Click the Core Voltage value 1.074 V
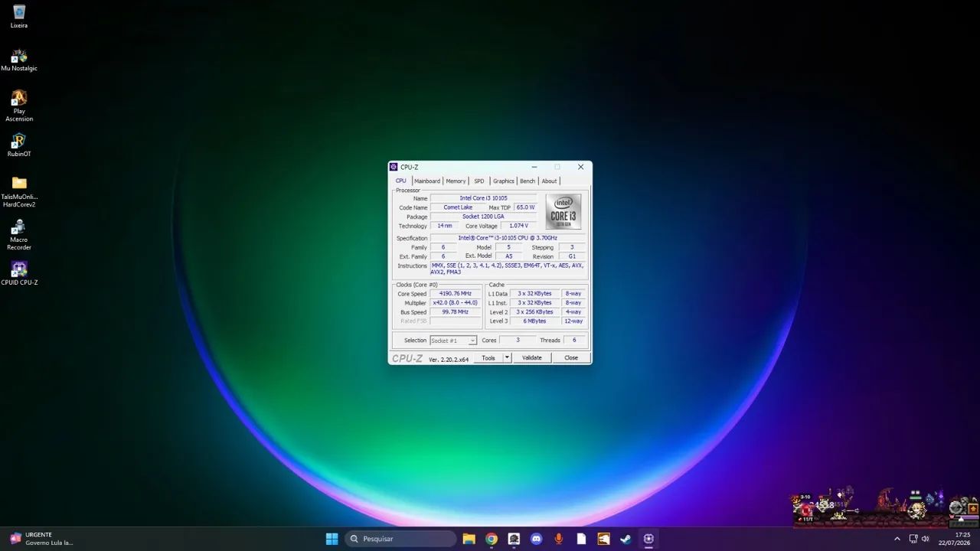The width and height of the screenshot is (980, 551). click(x=518, y=226)
